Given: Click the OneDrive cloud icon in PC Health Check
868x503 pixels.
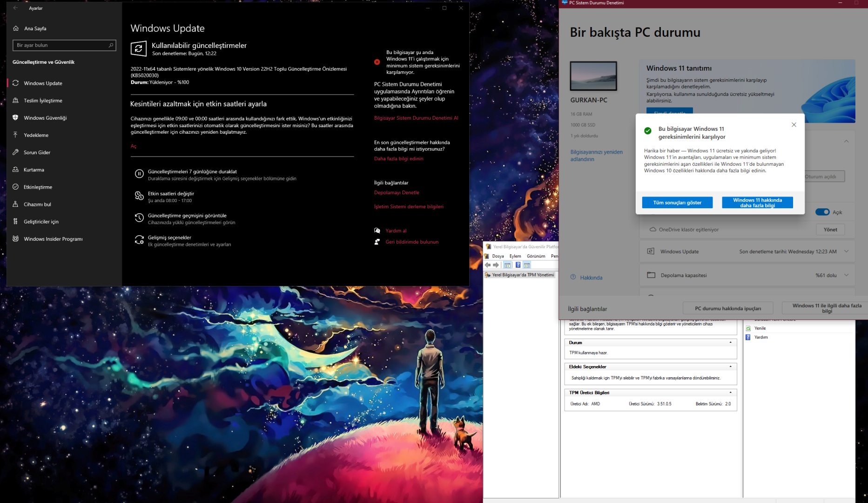Looking at the screenshot, I should (653, 230).
